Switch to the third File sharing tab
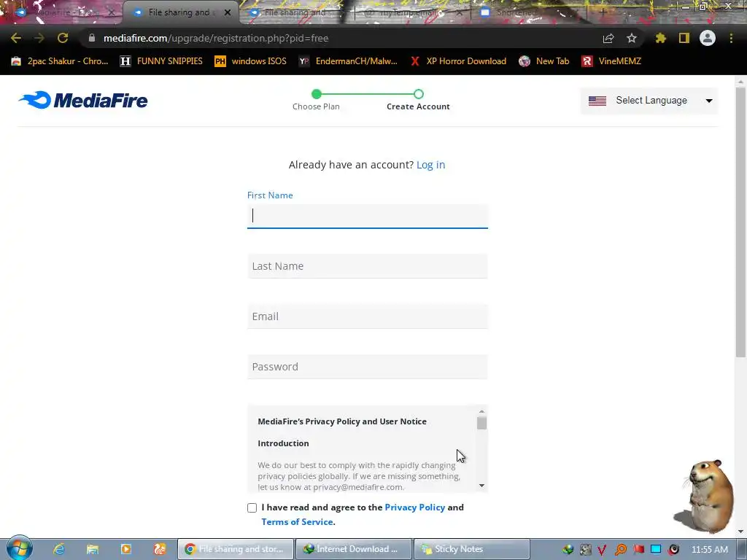This screenshot has width=747, height=560. (x=295, y=12)
